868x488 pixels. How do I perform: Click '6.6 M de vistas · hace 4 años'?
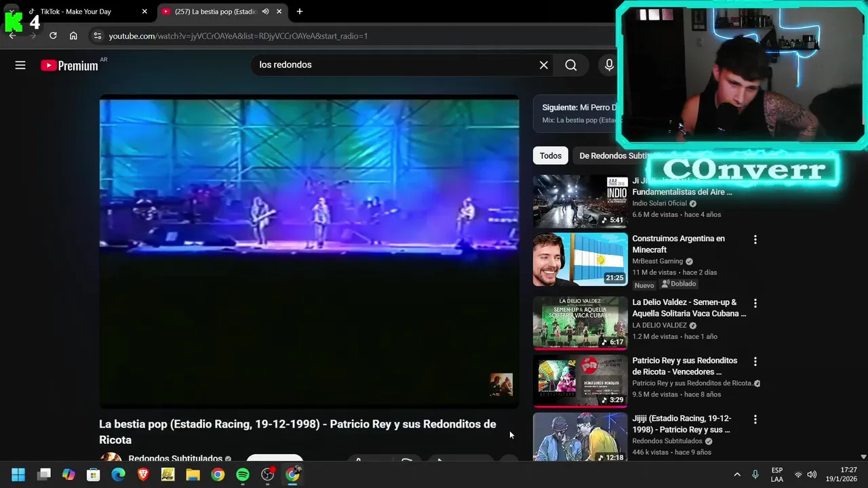click(x=677, y=215)
